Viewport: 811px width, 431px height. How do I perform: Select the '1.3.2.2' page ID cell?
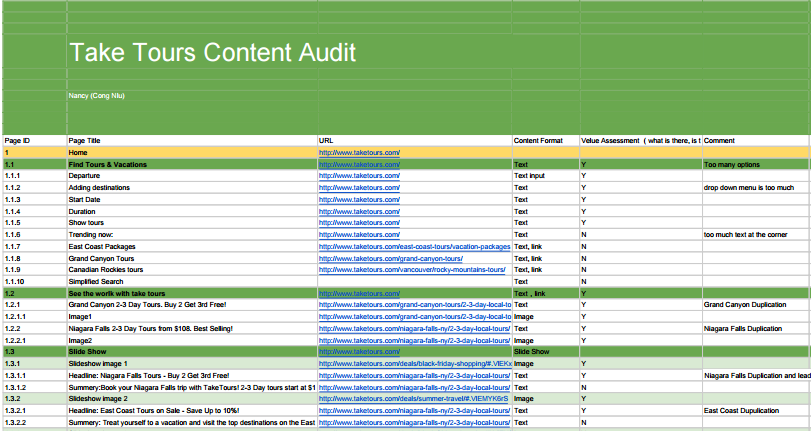click(35, 423)
